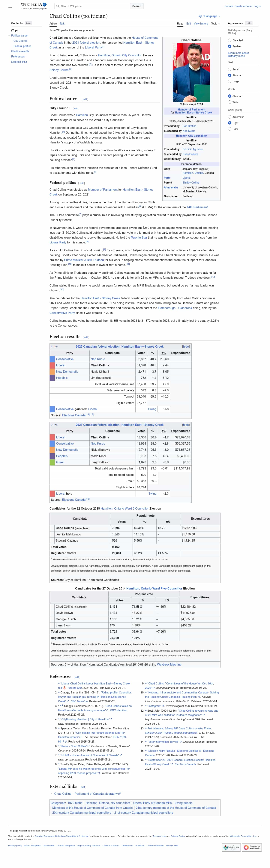This screenshot has height=868, width=270.
Task: Click the Conservative Party link in text
Action: (x=62, y=313)
